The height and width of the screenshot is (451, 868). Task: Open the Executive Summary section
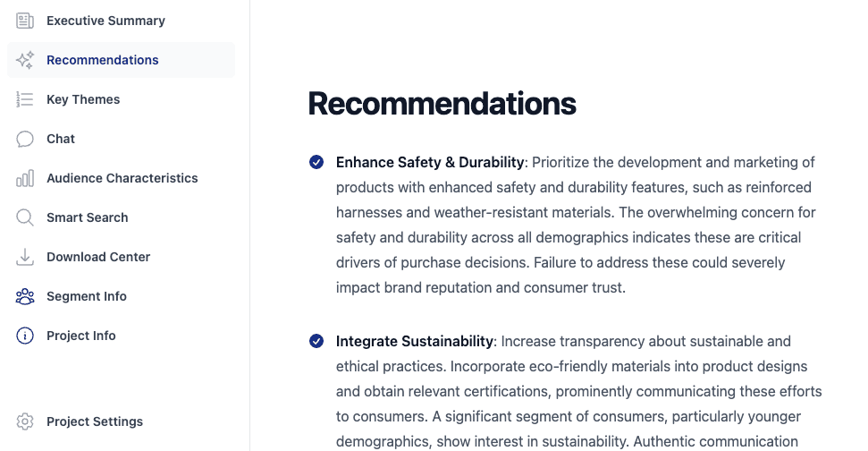click(x=105, y=21)
